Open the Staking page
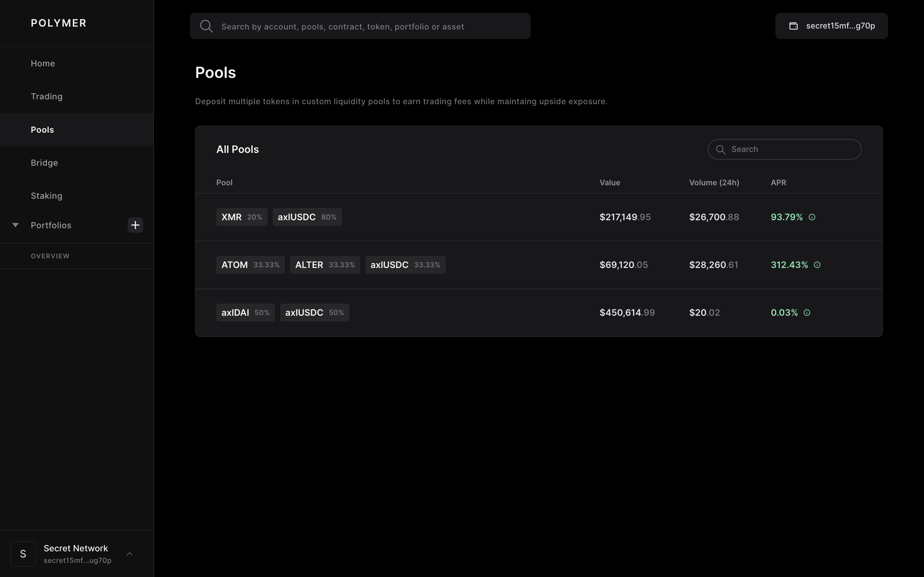Image resolution: width=924 pixels, height=577 pixels. (47, 196)
